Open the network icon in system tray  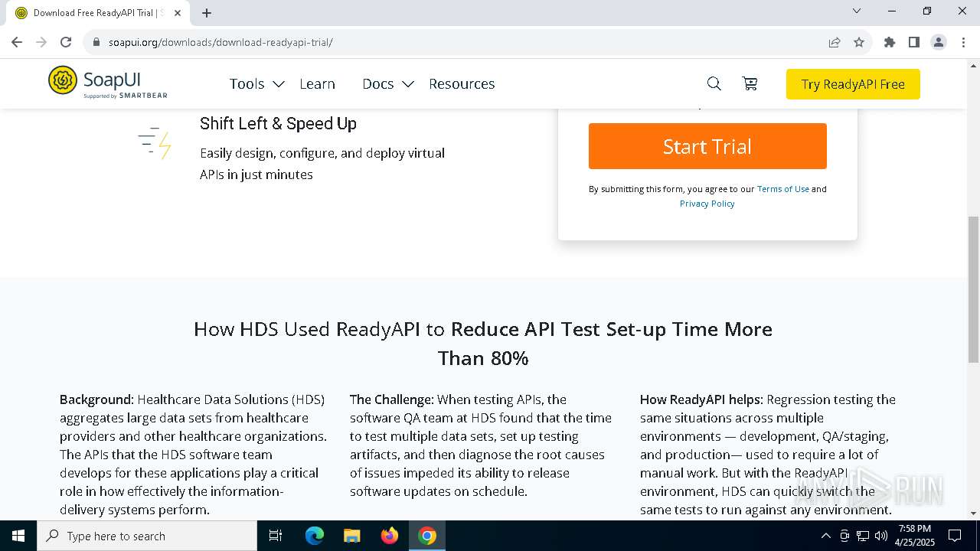tap(863, 536)
